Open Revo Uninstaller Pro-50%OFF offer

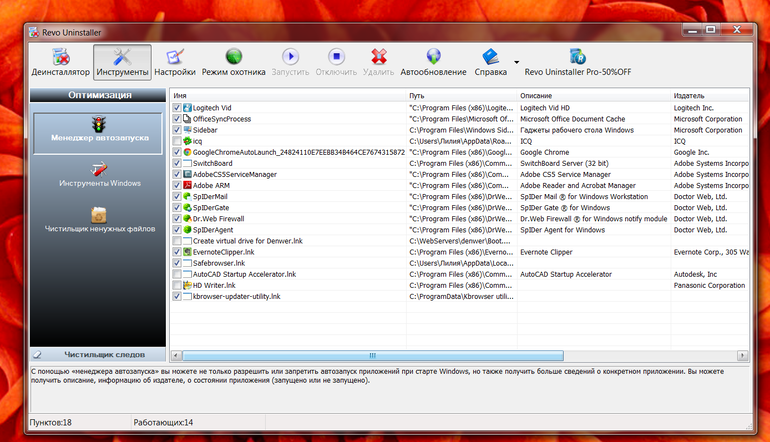[578, 62]
